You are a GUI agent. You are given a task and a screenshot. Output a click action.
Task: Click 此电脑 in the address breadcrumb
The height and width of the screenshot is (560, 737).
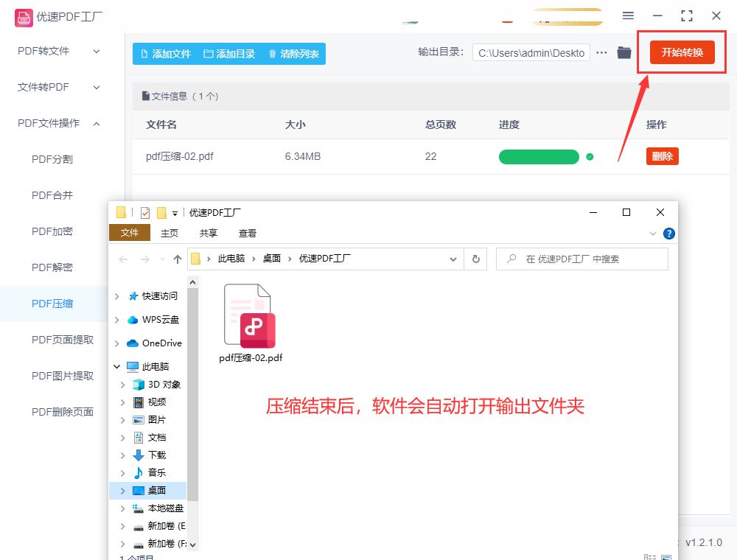[231, 259]
